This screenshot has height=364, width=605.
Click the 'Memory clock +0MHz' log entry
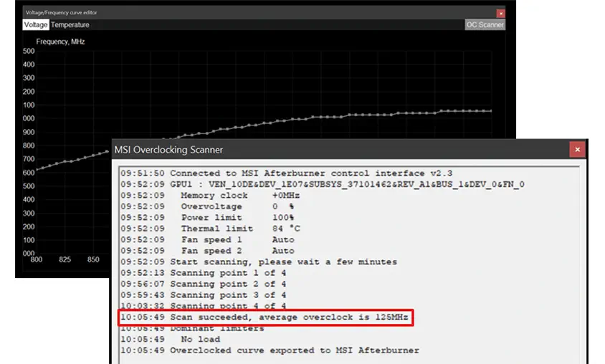(210, 196)
